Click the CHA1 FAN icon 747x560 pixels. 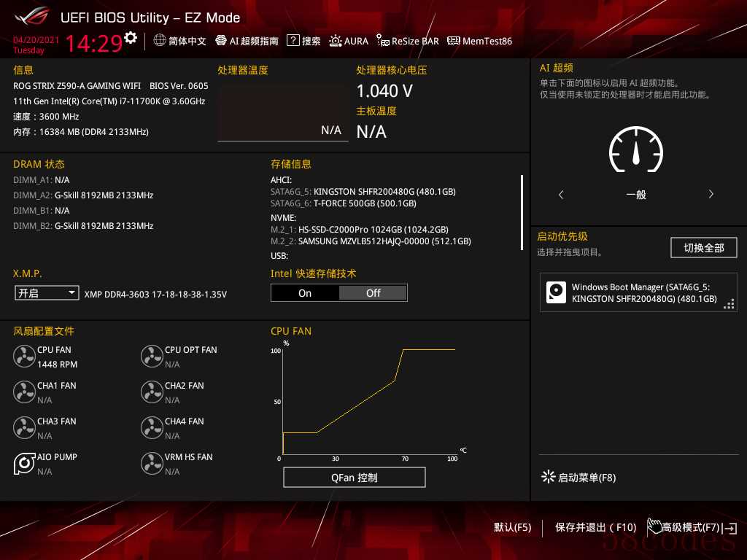pos(24,392)
